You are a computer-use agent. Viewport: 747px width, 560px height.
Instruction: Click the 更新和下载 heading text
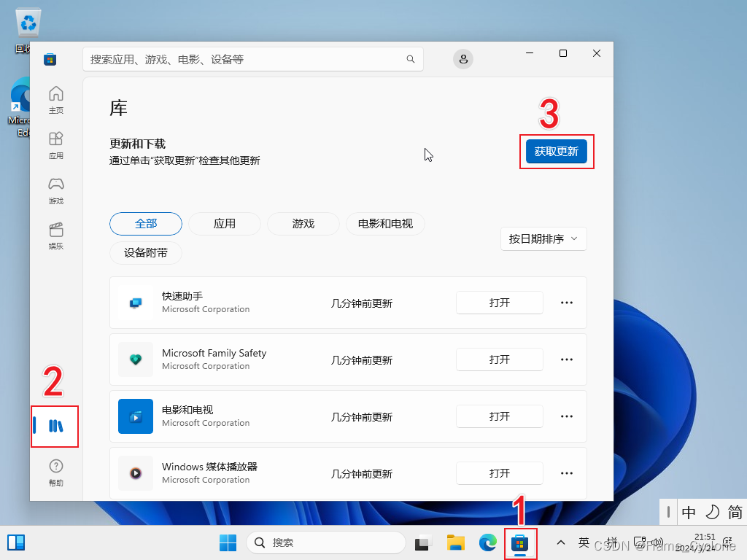[138, 144]
